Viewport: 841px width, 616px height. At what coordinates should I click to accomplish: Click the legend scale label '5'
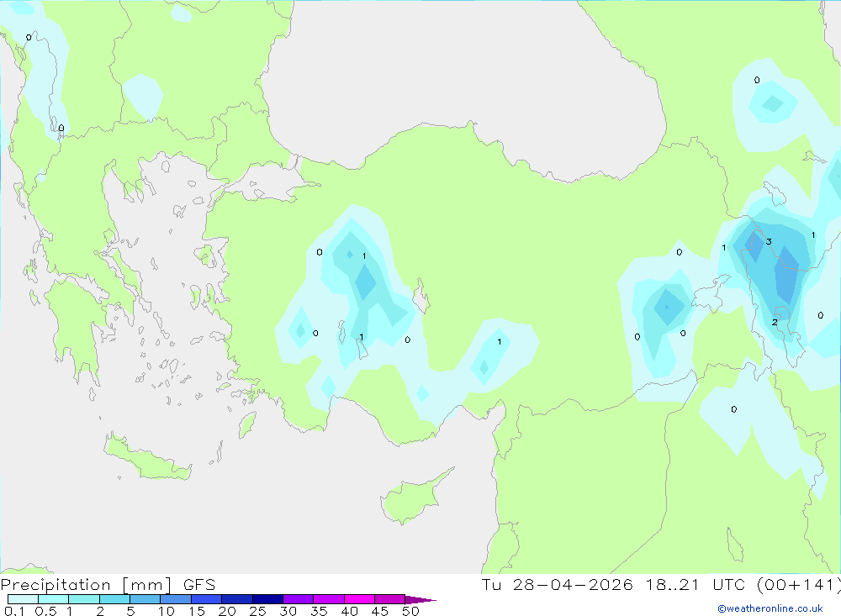(130, 611)
